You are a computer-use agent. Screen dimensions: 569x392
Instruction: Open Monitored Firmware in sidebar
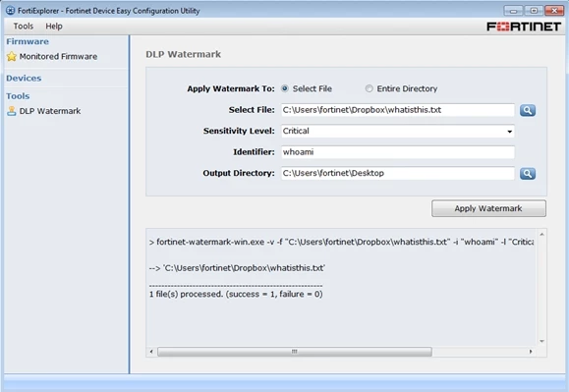pyautogui.click(x=58, y=57)
